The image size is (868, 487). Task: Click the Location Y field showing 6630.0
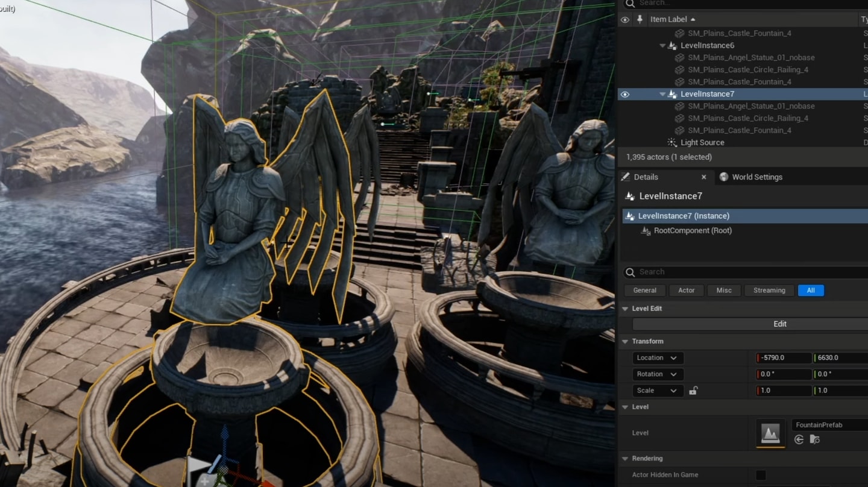841,357
